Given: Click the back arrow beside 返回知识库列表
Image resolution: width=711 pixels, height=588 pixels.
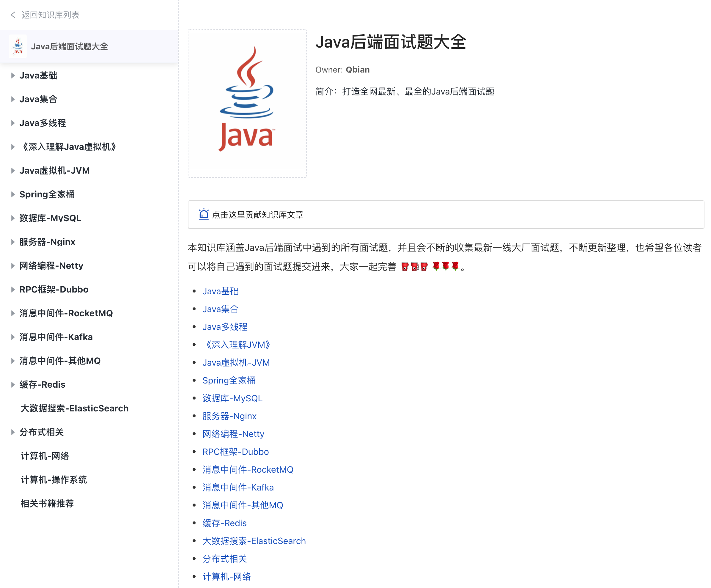Looking at the screenshot, I should coord(13,15).
